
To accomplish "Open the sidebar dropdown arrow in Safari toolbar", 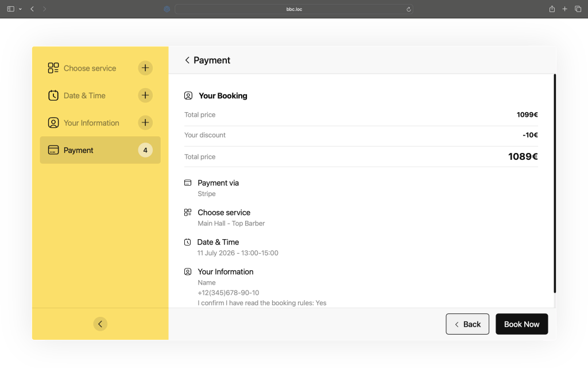I will (20, 9).
